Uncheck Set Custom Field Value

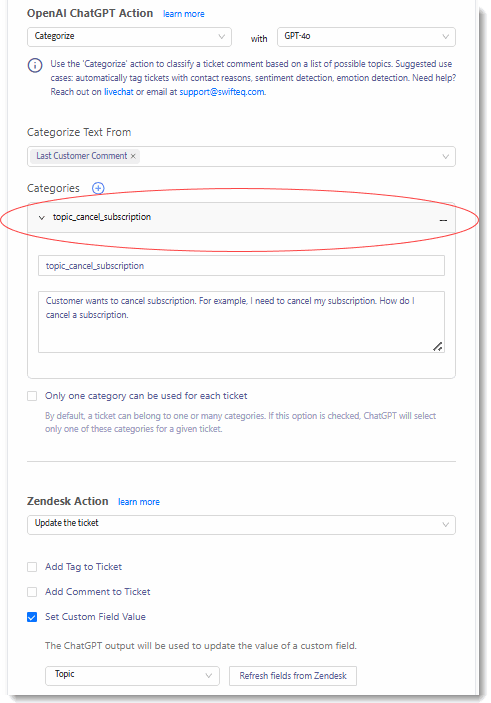click(x=32, y=617)
